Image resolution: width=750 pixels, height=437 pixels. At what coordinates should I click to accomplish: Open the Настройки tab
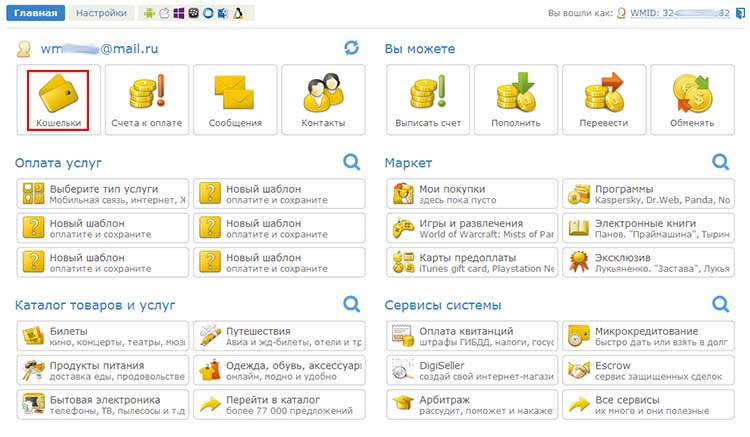click(102, 14)
